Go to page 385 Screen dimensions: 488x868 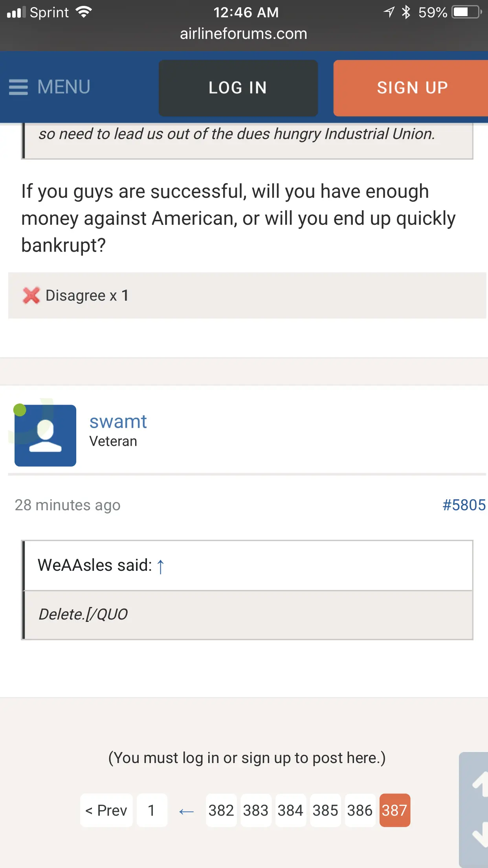pos(325,810)
